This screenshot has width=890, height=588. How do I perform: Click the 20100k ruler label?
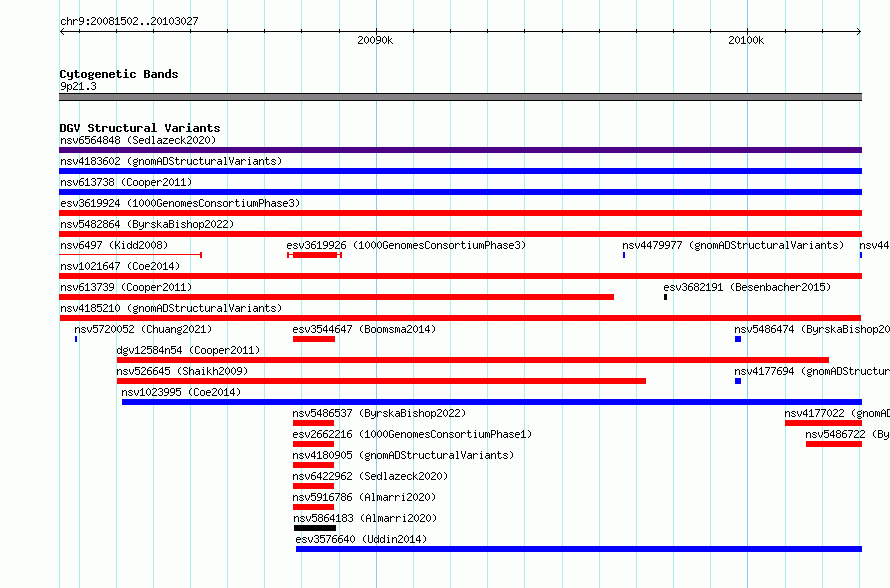click(x=746, y=40)
